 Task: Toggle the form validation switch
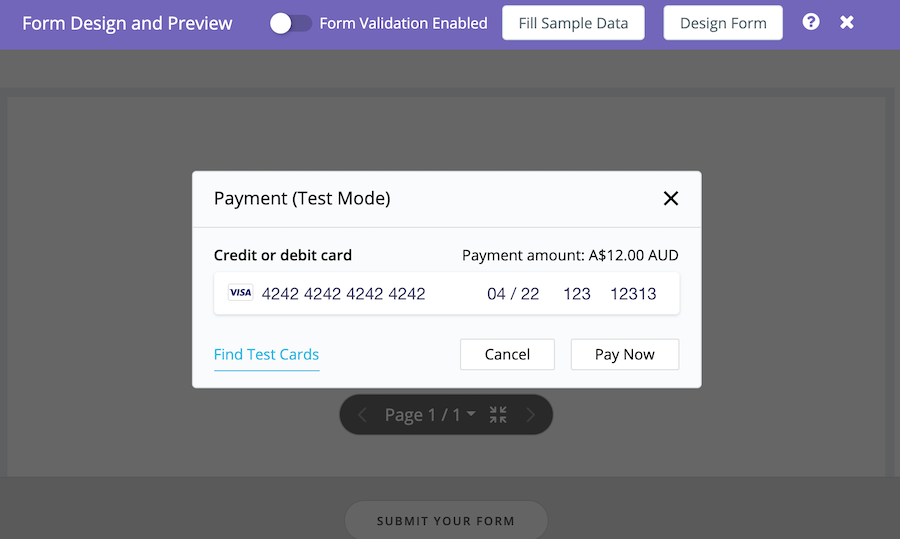point(291,23)
